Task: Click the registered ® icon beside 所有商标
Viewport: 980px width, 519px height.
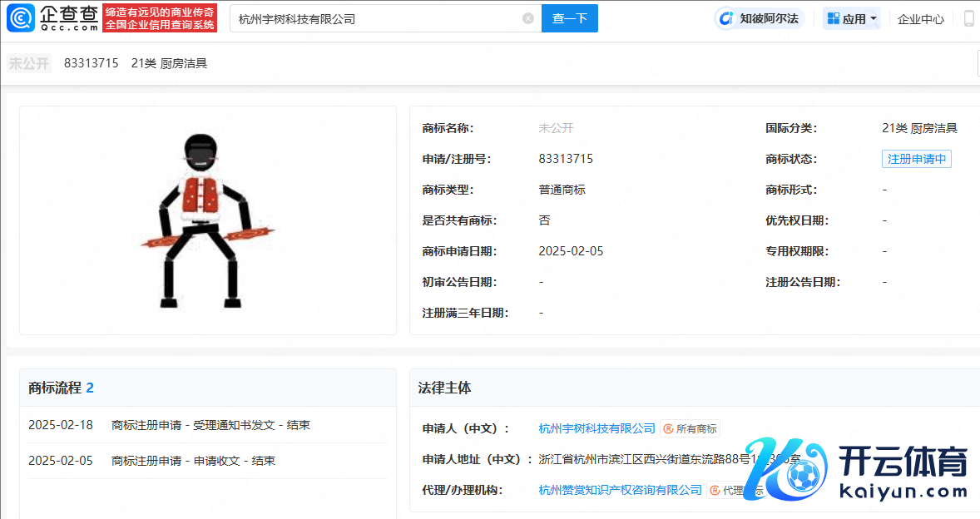Action: (668, 429)
